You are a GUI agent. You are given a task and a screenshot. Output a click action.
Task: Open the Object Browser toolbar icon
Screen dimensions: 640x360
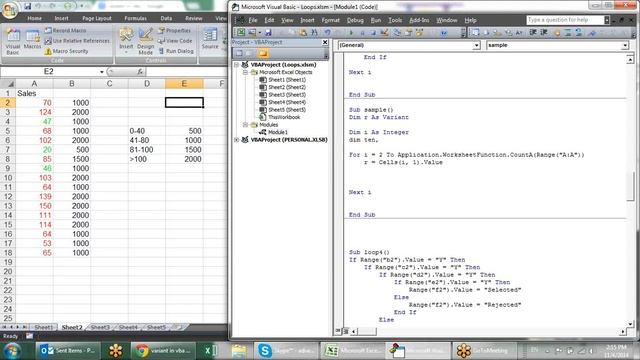[419, 33]
